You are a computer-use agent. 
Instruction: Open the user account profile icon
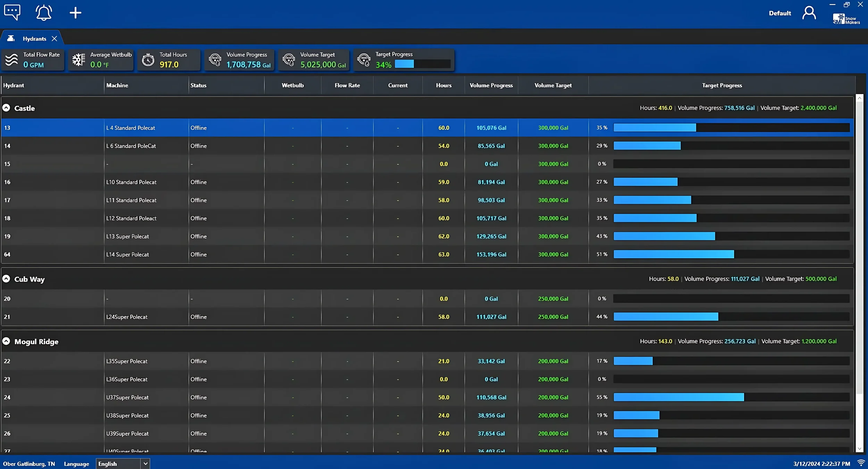(x=809, y=12)
